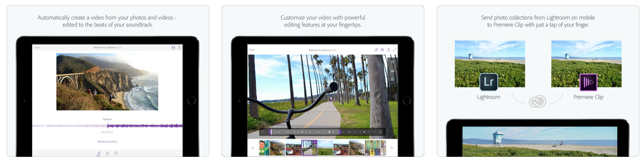
Task: Open the settings gear in editor
Action: (x=382, y=50)
